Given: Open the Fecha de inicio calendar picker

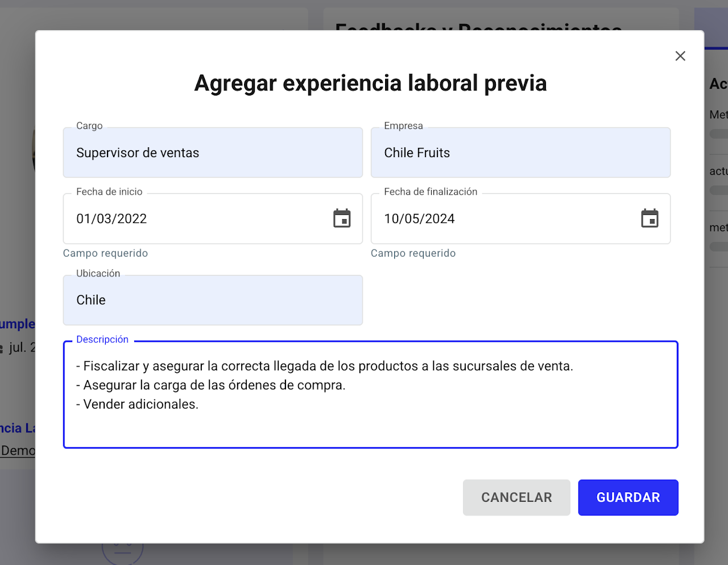Looking at the screenshot, I should coord(342,218).
